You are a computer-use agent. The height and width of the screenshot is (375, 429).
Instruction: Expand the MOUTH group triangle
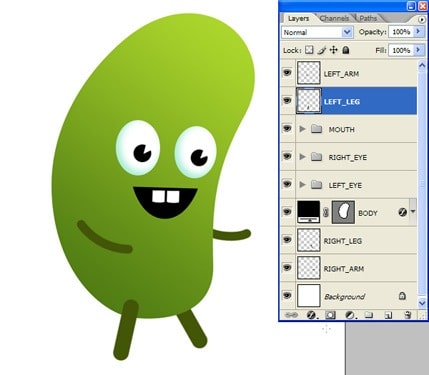[302, 129]
